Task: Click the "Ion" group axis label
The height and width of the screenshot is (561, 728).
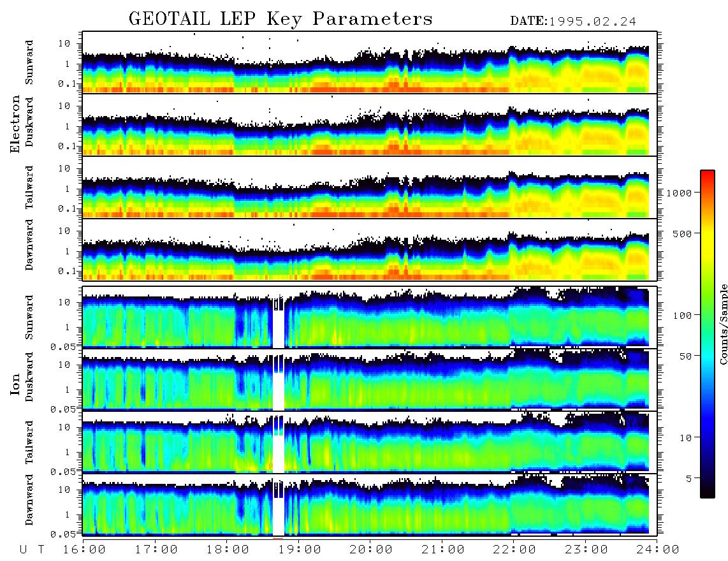Action: coord(15,384)
